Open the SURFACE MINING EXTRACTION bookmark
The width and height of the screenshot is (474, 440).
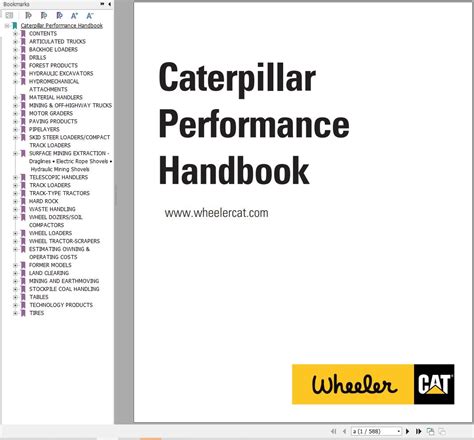click(70, 161)
